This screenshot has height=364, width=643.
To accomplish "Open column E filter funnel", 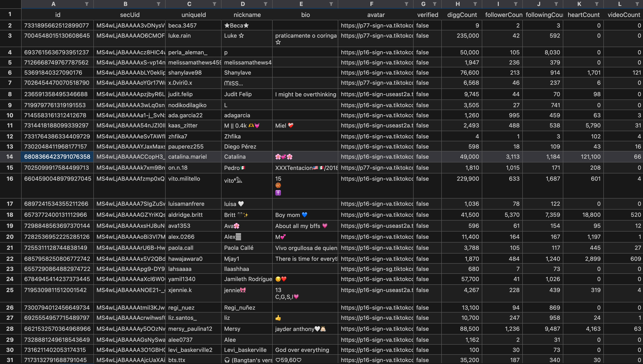I will 331,4.
